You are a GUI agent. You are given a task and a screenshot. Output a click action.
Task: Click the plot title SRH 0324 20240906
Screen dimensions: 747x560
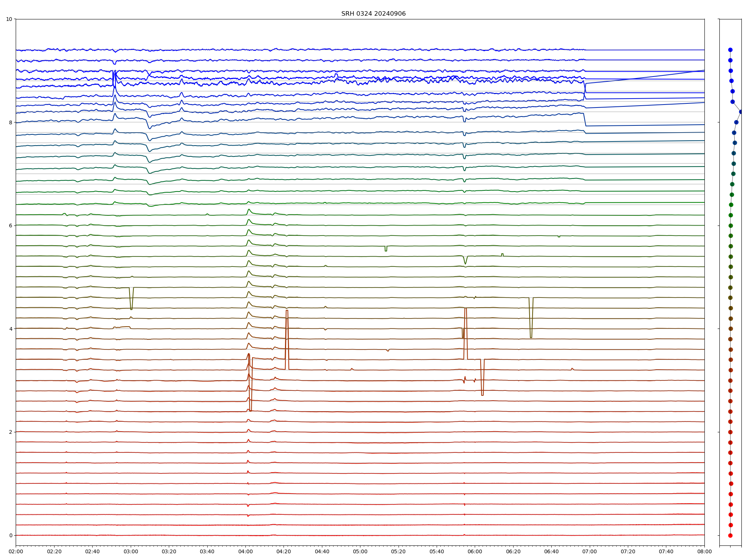click(373, 14)
